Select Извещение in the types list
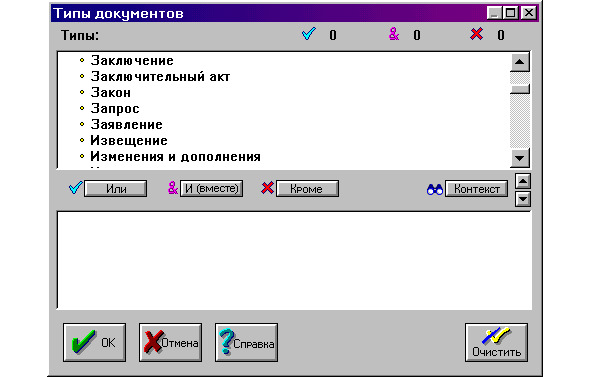 click(x=129, y=141)
